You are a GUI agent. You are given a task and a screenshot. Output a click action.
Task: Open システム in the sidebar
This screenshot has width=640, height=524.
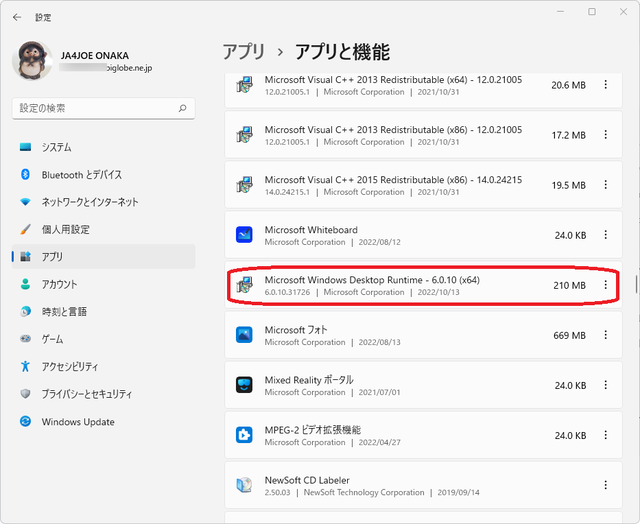103,147
